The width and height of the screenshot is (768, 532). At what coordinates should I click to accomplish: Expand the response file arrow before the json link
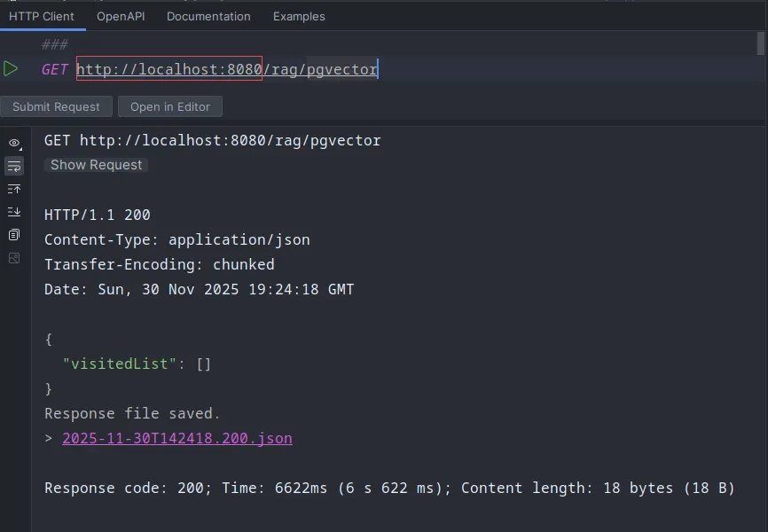(49, 438)
